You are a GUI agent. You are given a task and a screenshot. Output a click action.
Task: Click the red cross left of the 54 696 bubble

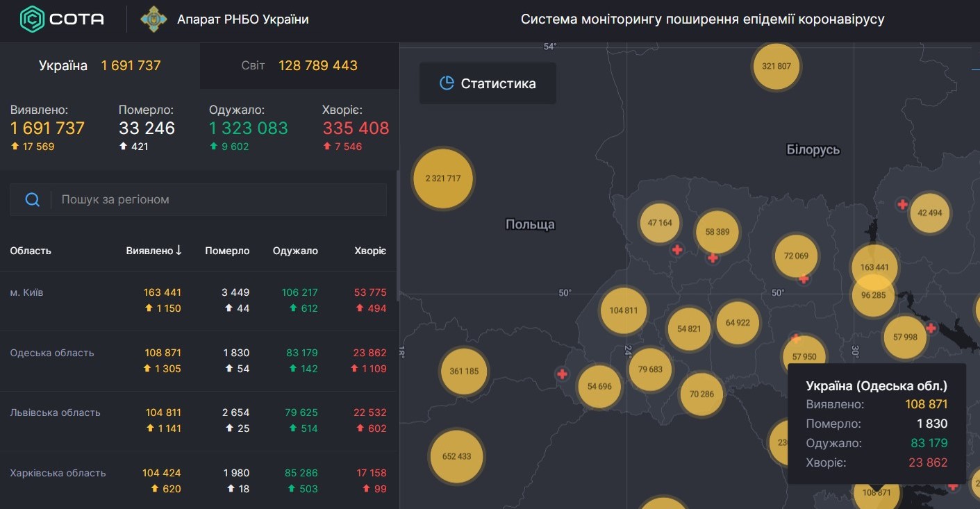click(563, 374)
